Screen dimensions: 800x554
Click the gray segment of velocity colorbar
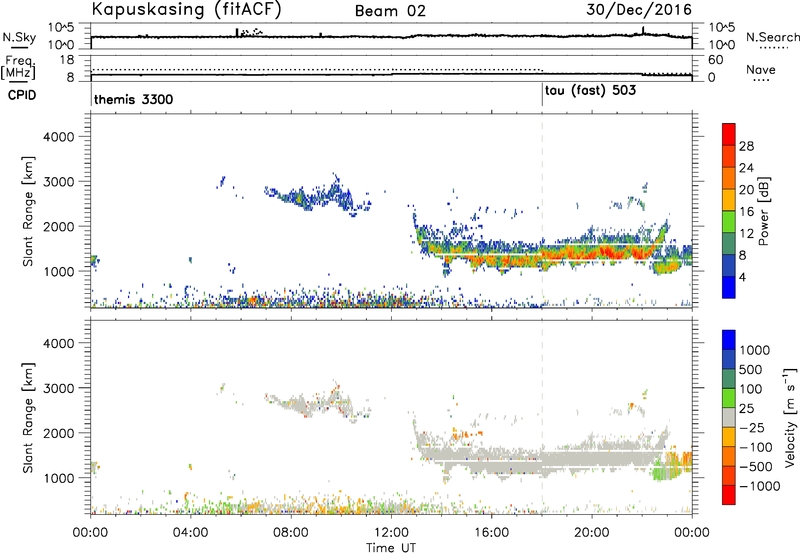(729, 417)
